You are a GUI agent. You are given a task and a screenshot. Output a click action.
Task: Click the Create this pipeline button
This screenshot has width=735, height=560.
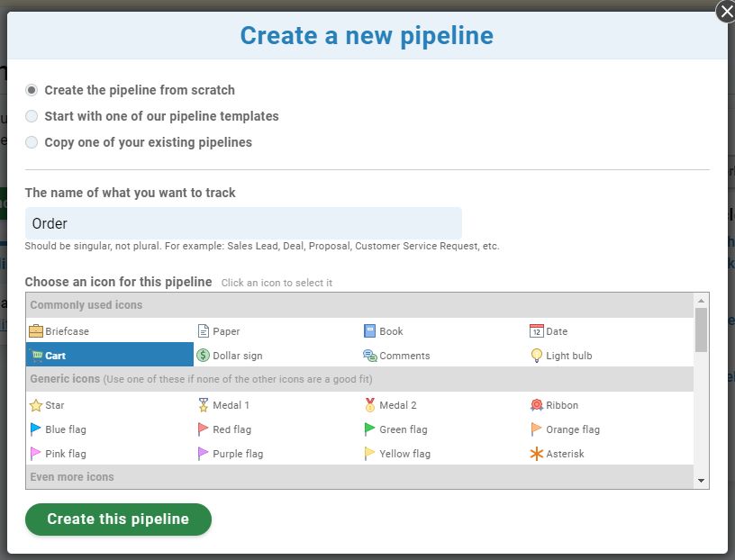118,519
